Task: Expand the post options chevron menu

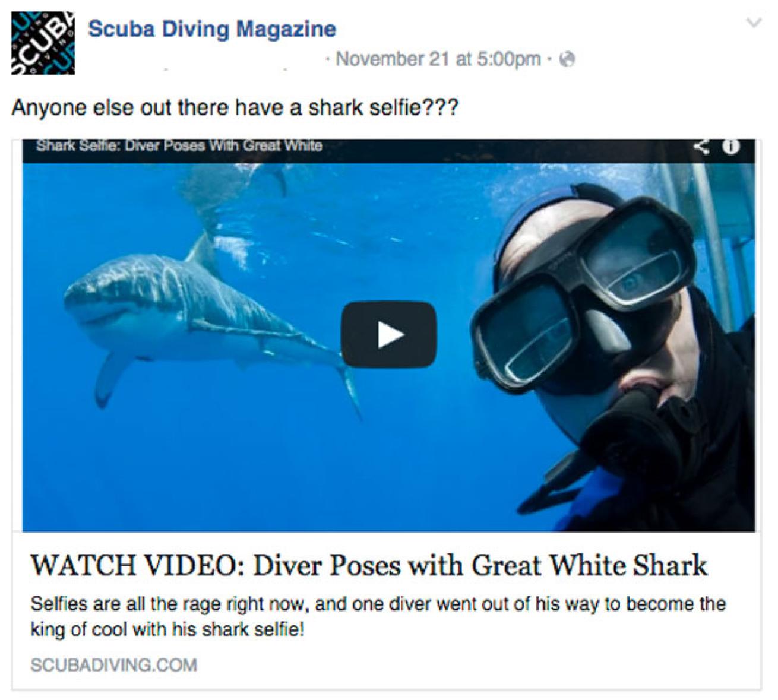Action: pyautogui.click(x=754, y=24)
